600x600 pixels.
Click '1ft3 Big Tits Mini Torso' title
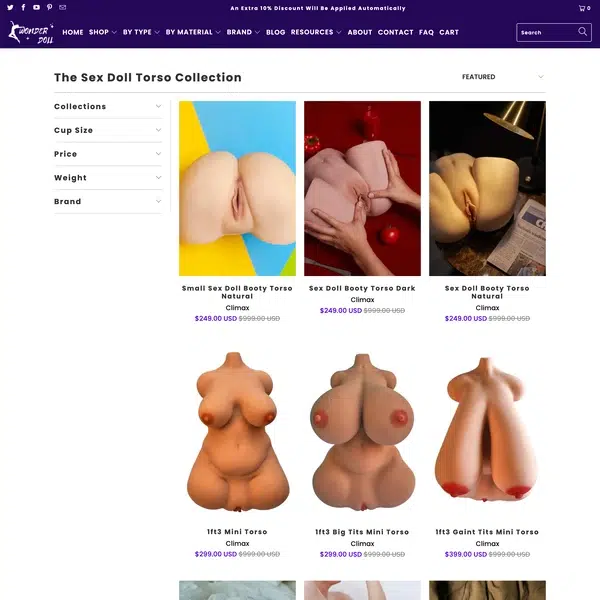click(362, 532)
